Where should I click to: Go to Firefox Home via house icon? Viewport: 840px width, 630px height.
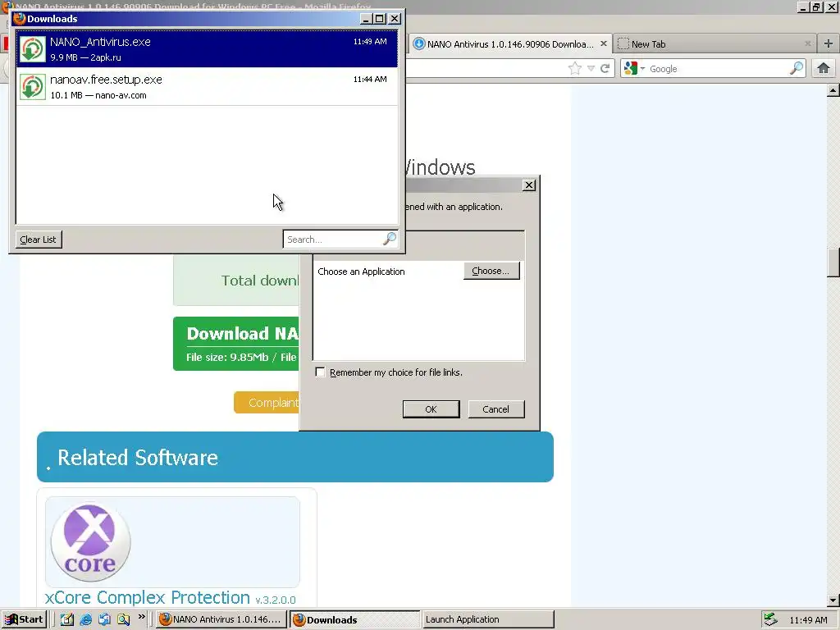(824, 69)
